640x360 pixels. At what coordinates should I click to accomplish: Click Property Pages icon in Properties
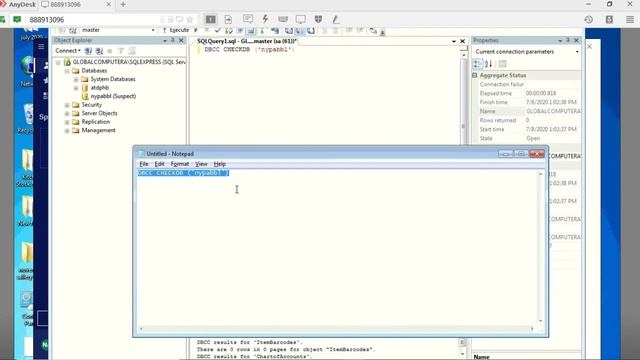(x=502, y=64)
